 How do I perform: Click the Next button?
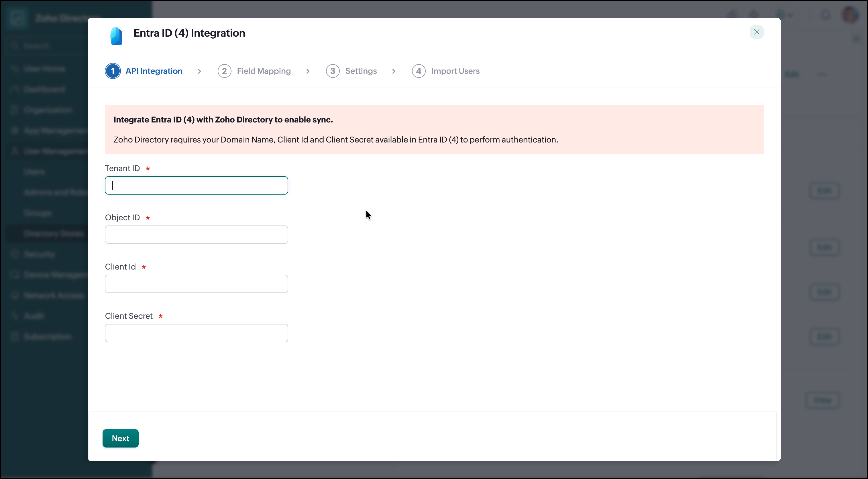tap(120, 438)
